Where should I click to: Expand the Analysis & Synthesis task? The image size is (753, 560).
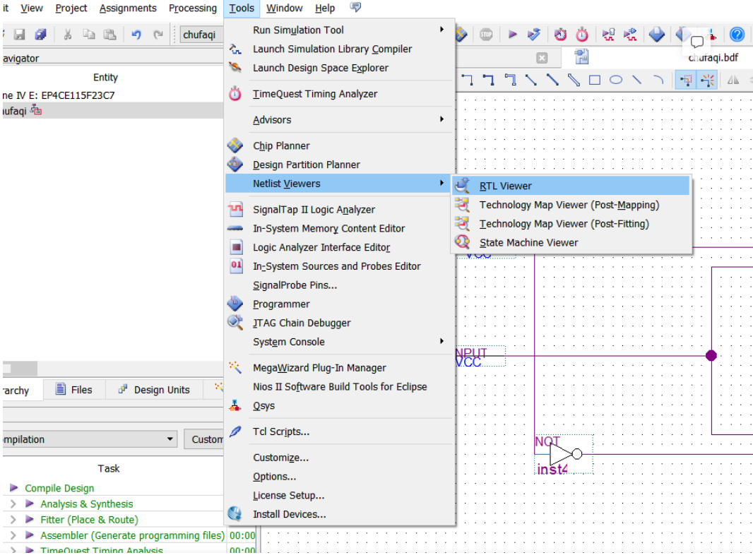(13, 504)
